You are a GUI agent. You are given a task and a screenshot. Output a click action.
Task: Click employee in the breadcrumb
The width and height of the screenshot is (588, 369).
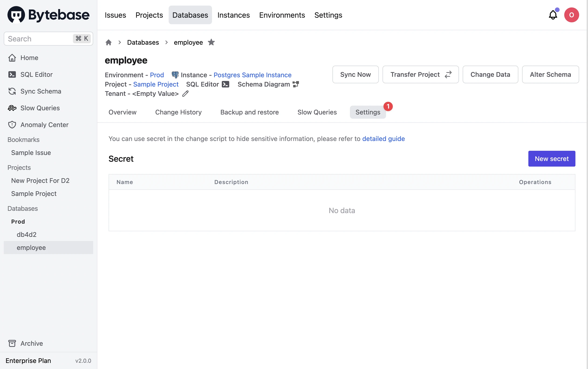pyautogui.click(x=188, y=42)
